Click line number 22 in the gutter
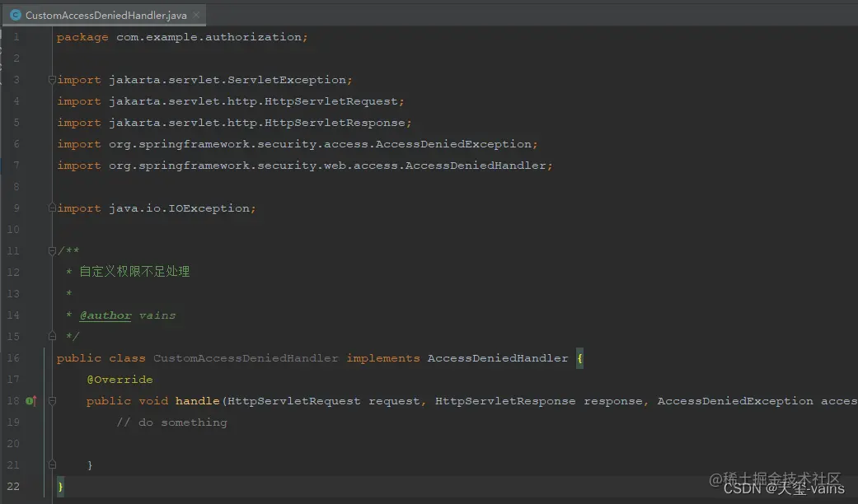The image size is (858, 504). coord(13,486)
